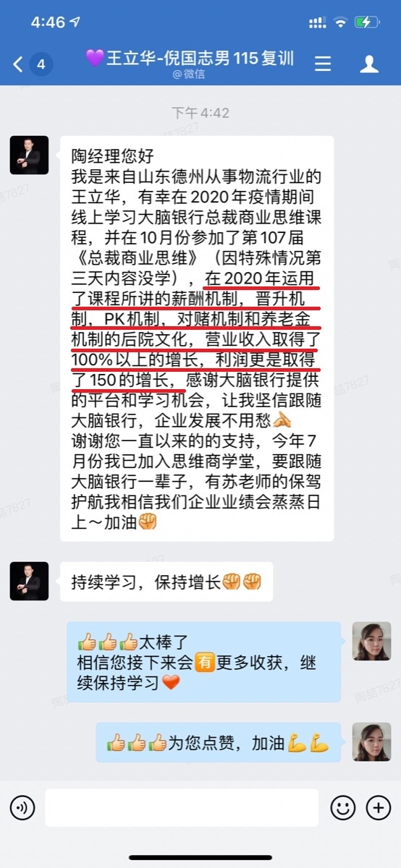Viewport: 401px width, 868px height.
Task: Open the unread count badge showing 4
Action: pyautogui.click(x=41, y=64)
